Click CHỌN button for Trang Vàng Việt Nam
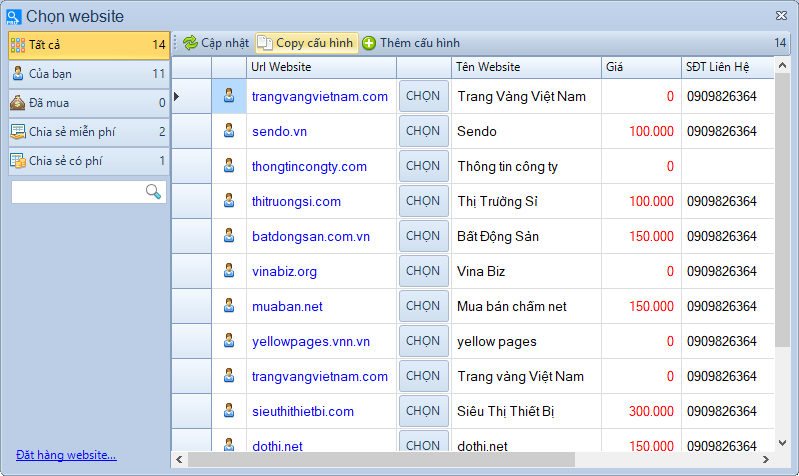 423,96
